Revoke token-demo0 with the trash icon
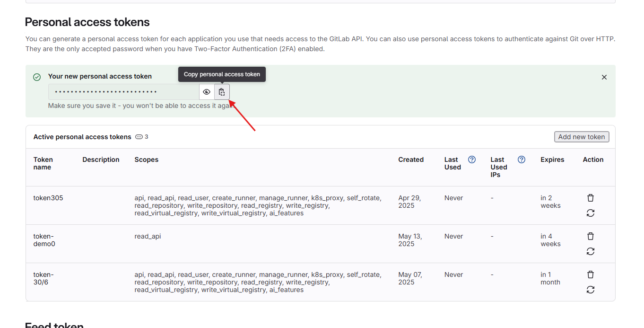Screen dimensions: 644x328 (x=590, y=236)
